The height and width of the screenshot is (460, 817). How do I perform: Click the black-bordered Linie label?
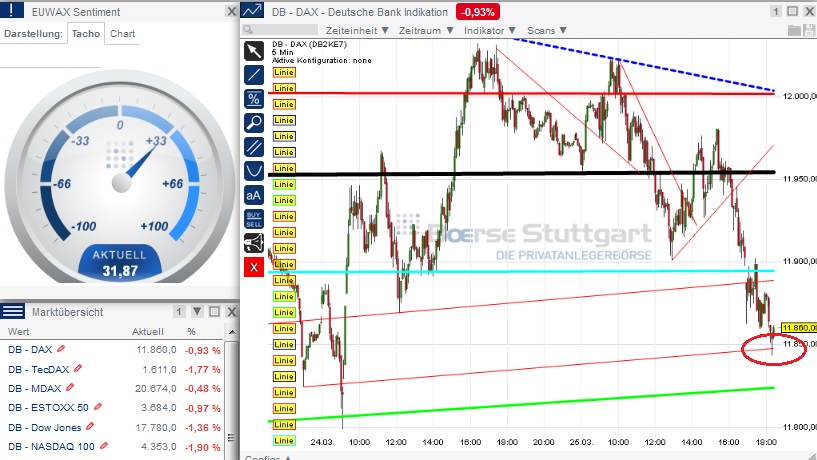(284, 377)
